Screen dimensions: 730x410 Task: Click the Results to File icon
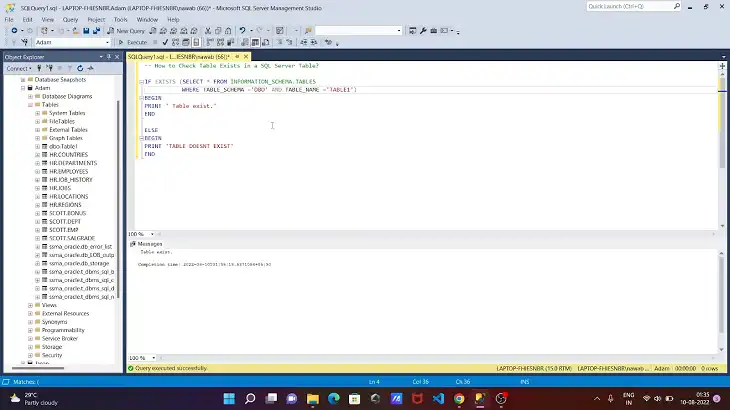pos(265,42)
